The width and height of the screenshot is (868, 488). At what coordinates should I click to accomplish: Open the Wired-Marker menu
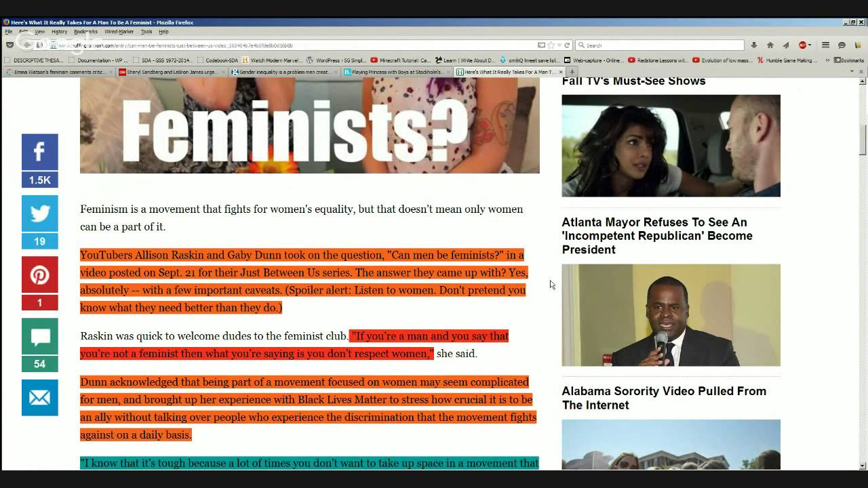pos(119,32)
